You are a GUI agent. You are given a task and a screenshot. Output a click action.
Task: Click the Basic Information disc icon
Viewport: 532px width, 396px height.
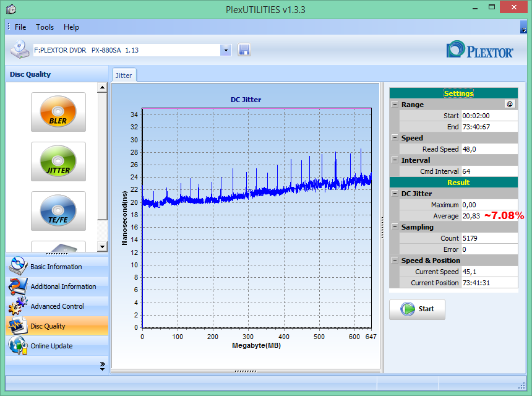click(18, 266)
